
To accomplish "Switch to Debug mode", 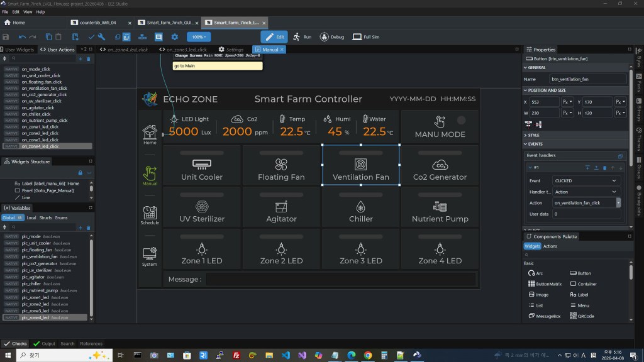I will 332,37.
